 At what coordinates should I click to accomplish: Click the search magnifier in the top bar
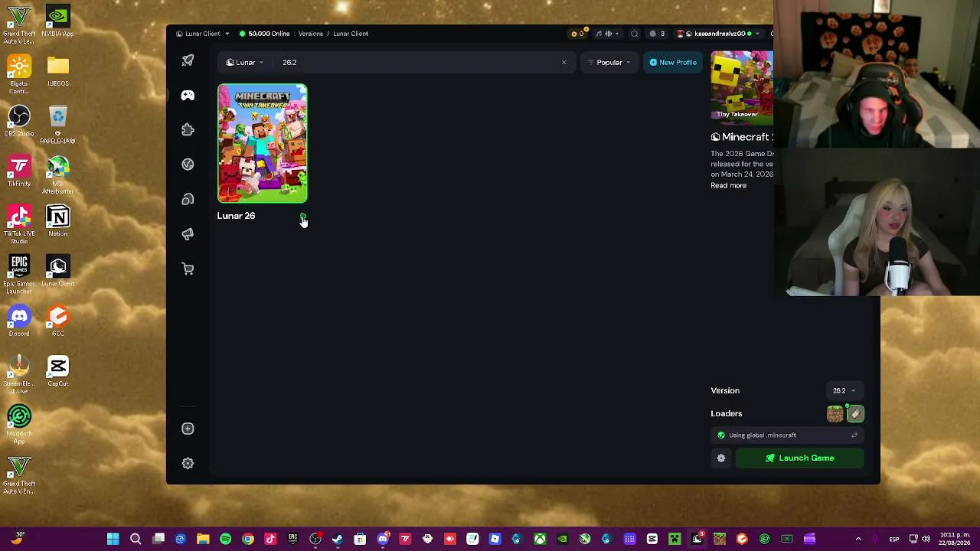[634, 34]
